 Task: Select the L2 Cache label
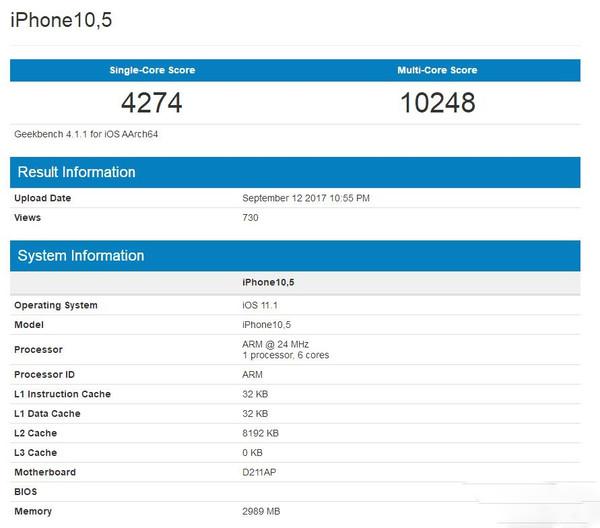[36, 433]
